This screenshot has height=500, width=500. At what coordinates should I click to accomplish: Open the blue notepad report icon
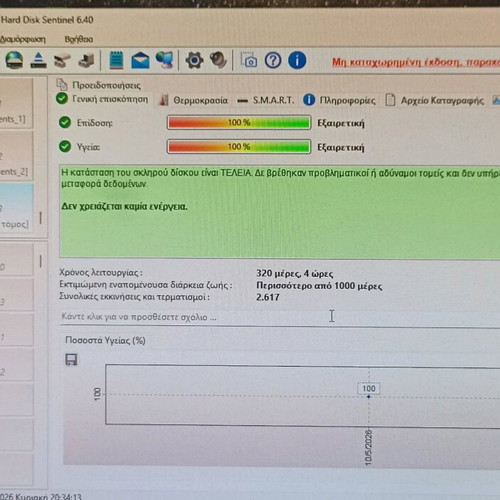pyautogui.click(x=116, y=60)
